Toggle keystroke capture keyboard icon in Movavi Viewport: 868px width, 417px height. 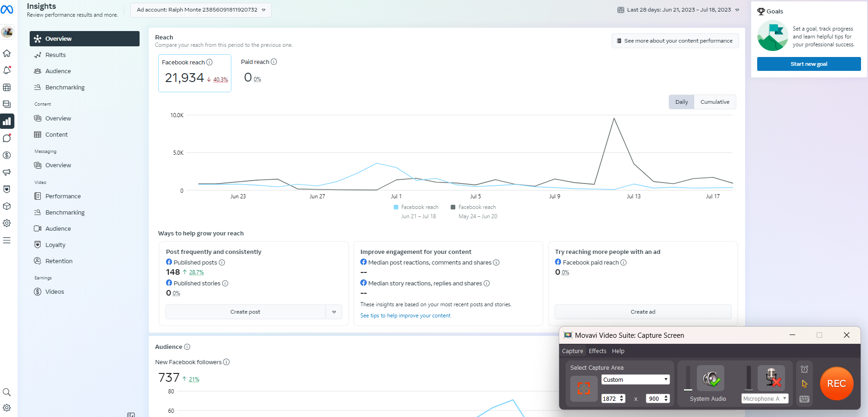click(804, 399)
